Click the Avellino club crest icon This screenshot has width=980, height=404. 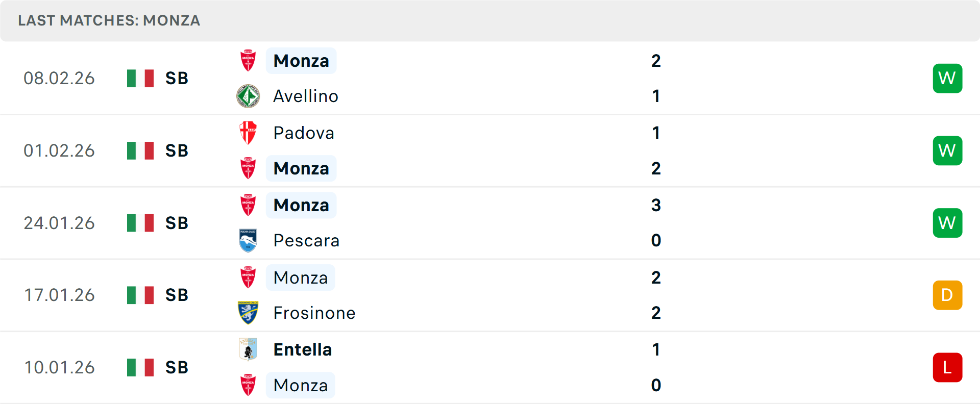[x=248, y=96]
